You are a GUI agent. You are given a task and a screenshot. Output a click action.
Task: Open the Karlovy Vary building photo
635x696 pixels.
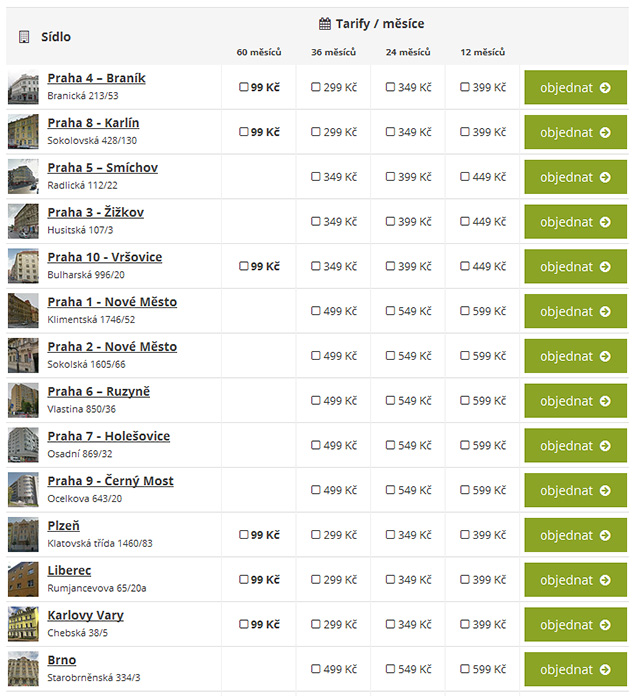23,624
